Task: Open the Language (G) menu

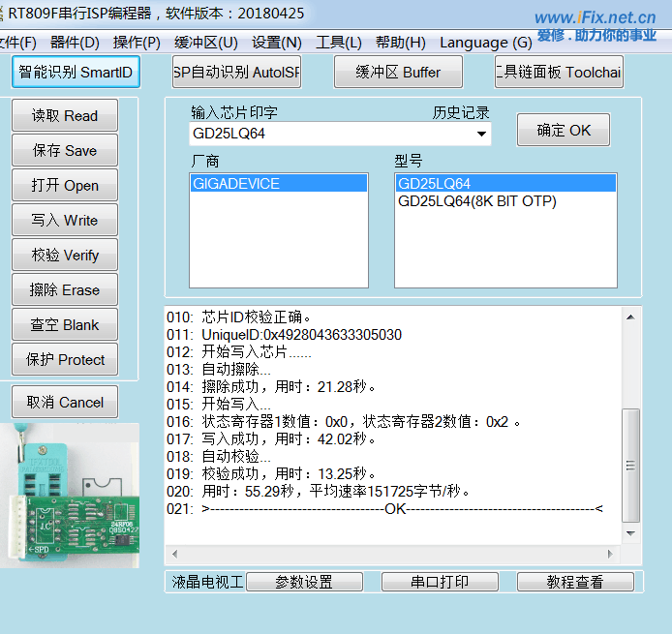Action: pos(486,43)
